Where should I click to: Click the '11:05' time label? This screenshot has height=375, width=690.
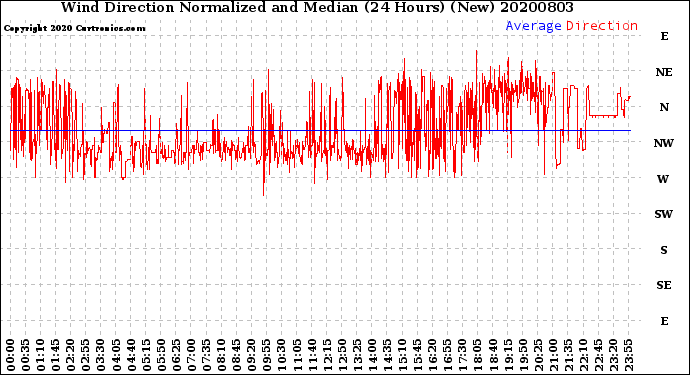click(x=297, y=355)
